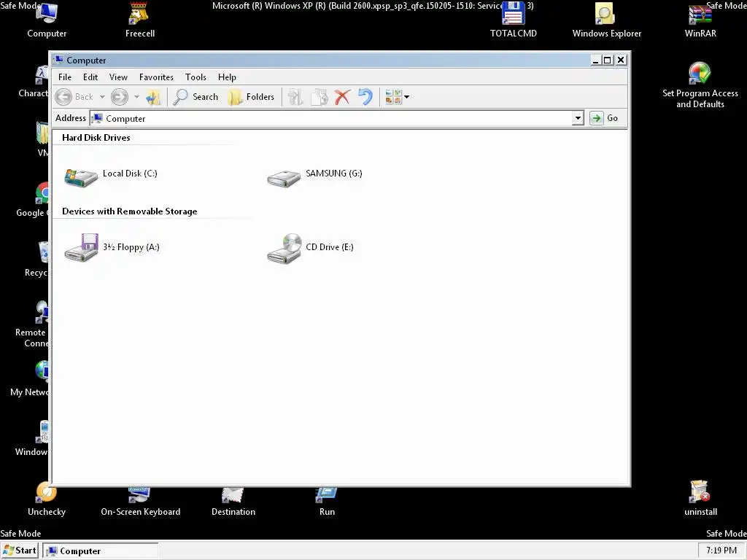Open Forward history dropdown arrow
Image resolution: width=747 pixels, height=560 pixels.
tap(136, 97)
